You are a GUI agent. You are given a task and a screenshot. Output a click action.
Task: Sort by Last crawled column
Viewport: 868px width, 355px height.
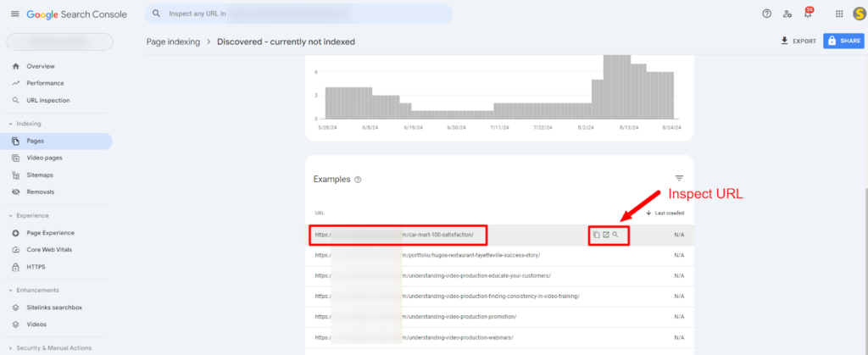[x=665, y=213]
